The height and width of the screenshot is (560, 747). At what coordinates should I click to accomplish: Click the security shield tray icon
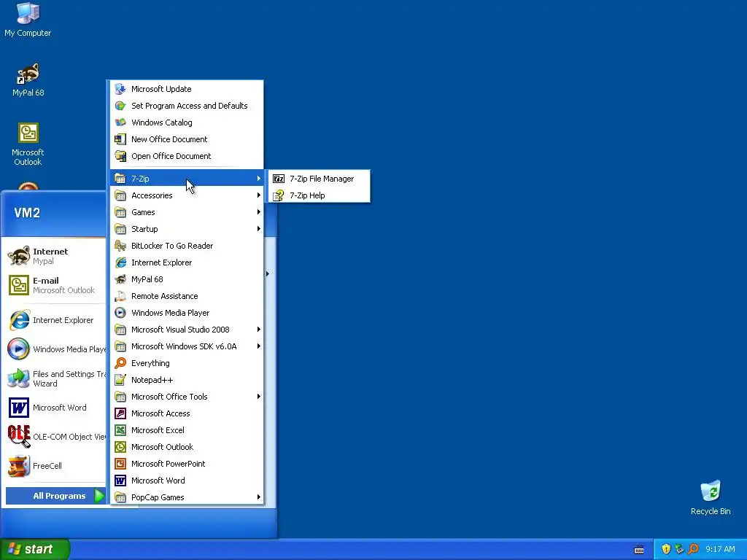click(x=666, y=549)
